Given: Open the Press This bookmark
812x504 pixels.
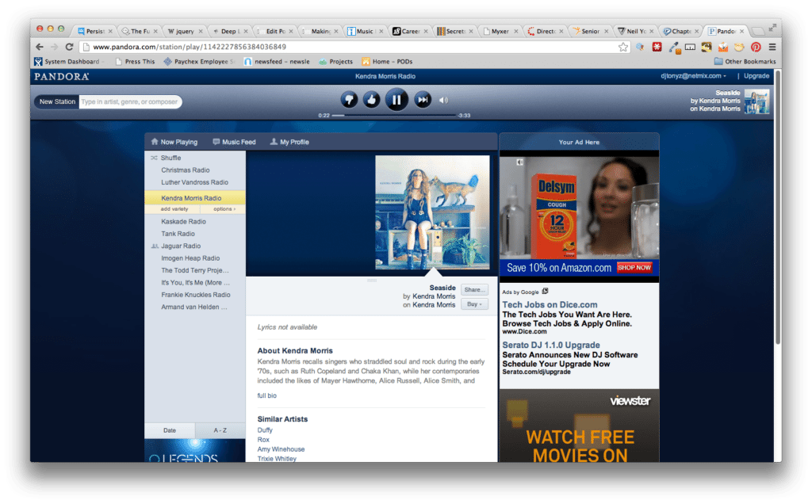Looking at the screenshot, I should [x=135, y=62].
